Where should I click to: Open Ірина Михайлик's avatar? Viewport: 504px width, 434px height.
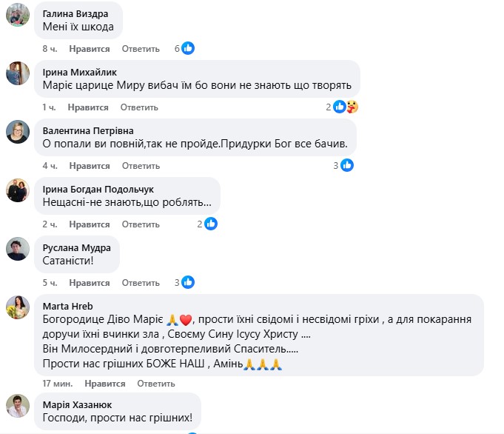tap(18, 73)
